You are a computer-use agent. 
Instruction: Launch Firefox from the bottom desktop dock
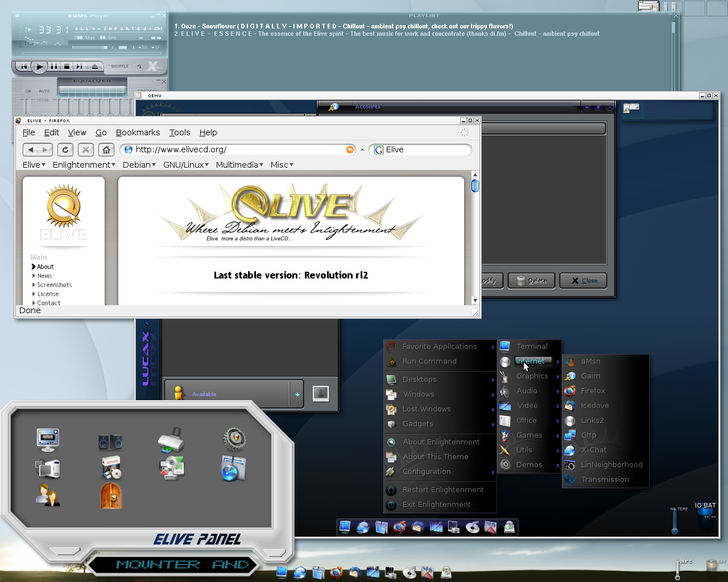336,572
